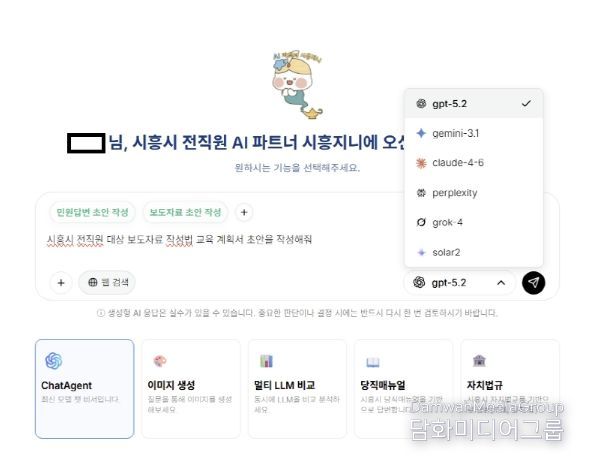This screenshot has height=463, width=591.
Task: Choose gemini-3.1 from the model list
Action: coord(473,133)
